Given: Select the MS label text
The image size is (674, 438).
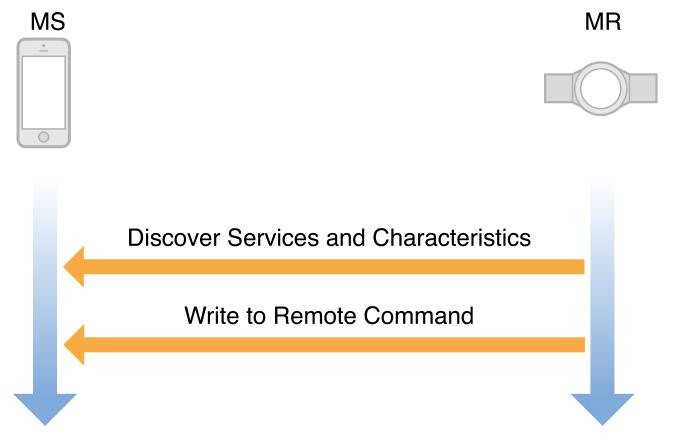Looking at the screenshot, I should (x=44, y=22).
